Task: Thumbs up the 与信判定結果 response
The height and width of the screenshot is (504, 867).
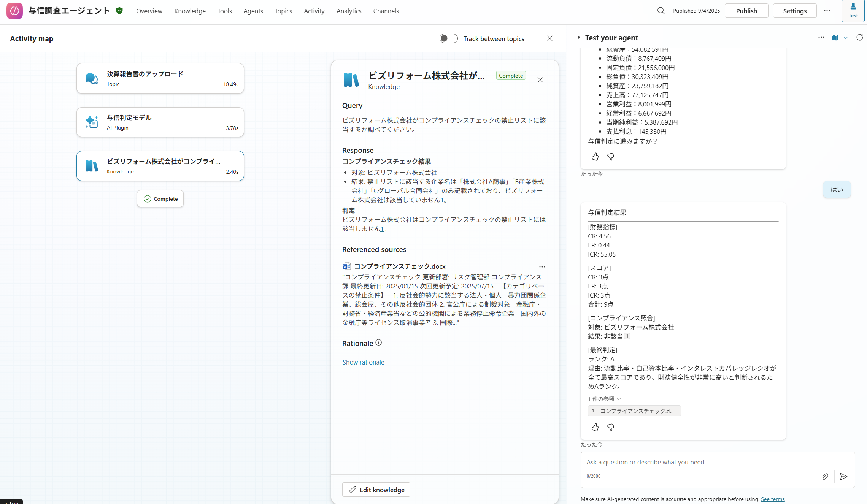Action: [595, 427]
